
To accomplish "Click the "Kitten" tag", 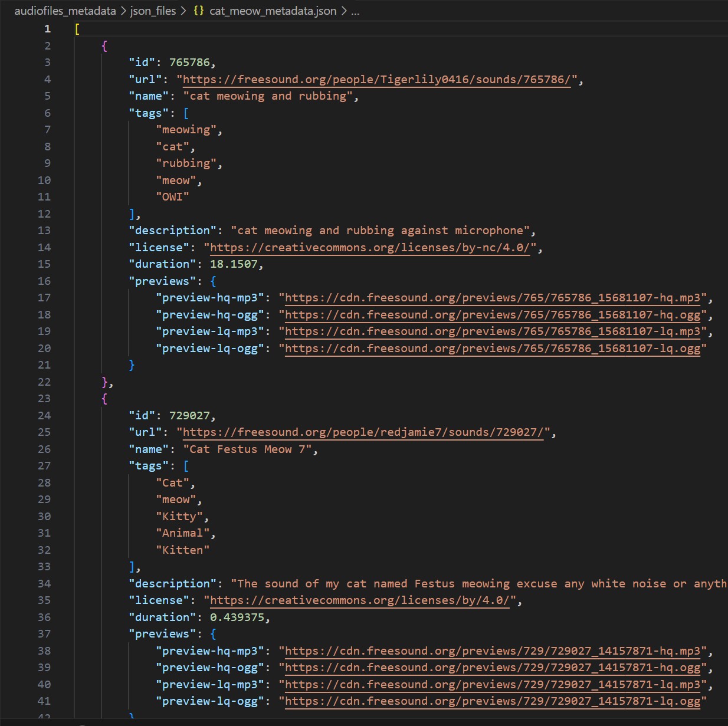I will pos(182,550).
